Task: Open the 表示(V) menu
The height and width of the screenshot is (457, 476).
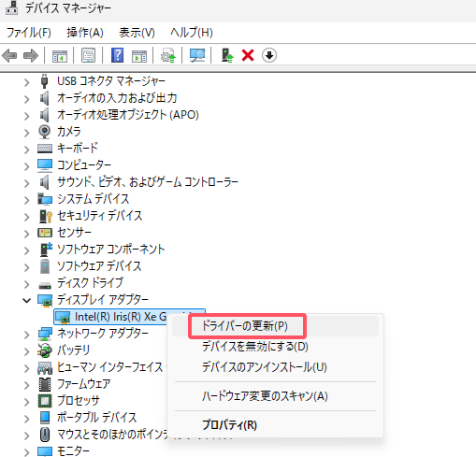Action: (137, 33)
